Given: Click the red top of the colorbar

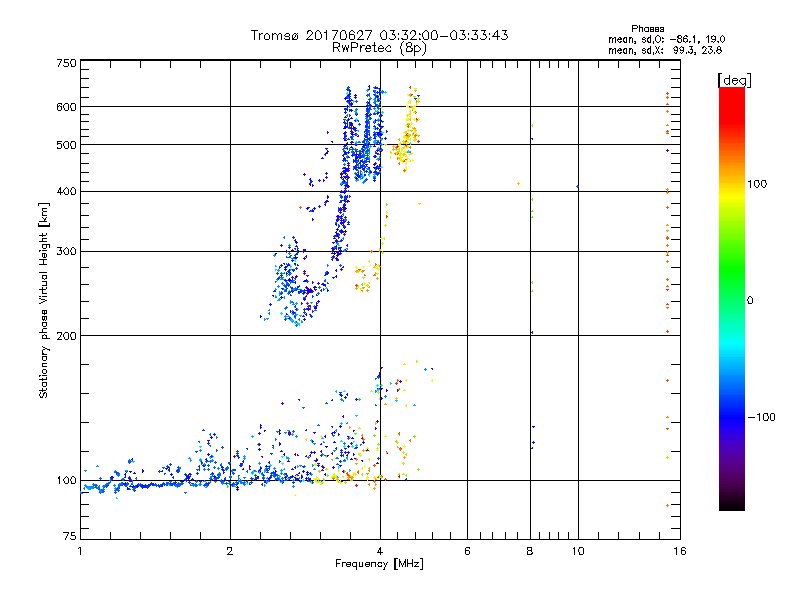Looking at the screenshot, I should pyautogui.click(x=731, y=93).
